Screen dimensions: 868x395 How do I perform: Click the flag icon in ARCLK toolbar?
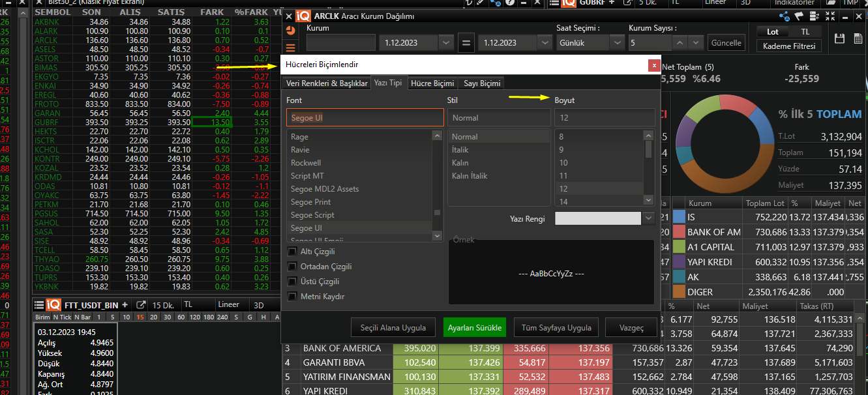tap(798, 16)
